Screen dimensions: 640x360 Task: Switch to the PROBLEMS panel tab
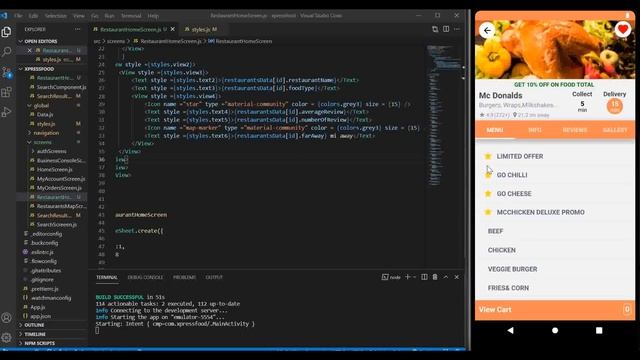click(x=184, y=277)
